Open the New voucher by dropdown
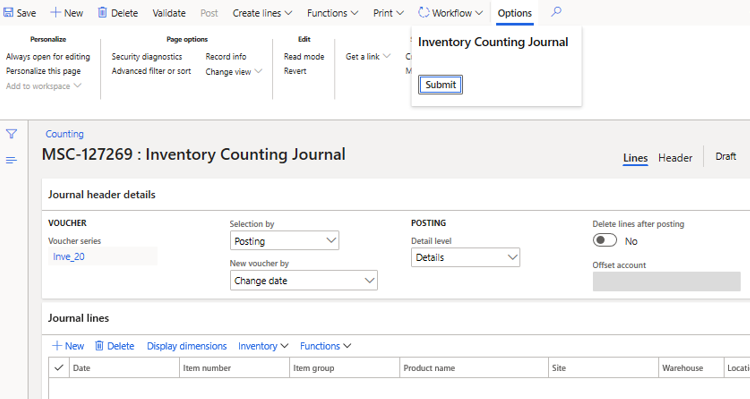This screenshot has width=750, height=399. tap(304, 280)
